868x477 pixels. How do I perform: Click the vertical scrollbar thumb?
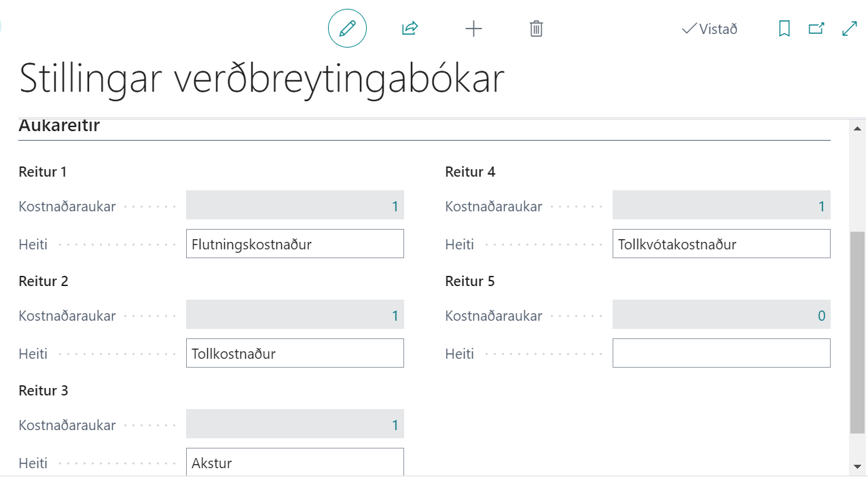click(x=857, y=332)
